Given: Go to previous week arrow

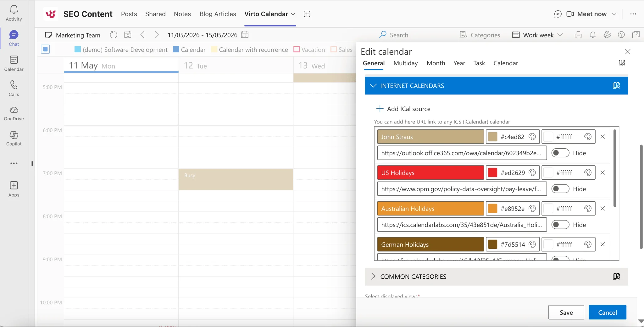Looking at the screenshot, I should coord(142,35).
